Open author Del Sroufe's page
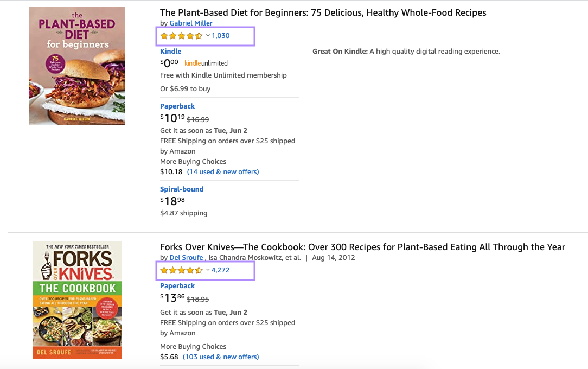Screen dimensions: 588x369 tap(186, 257)
